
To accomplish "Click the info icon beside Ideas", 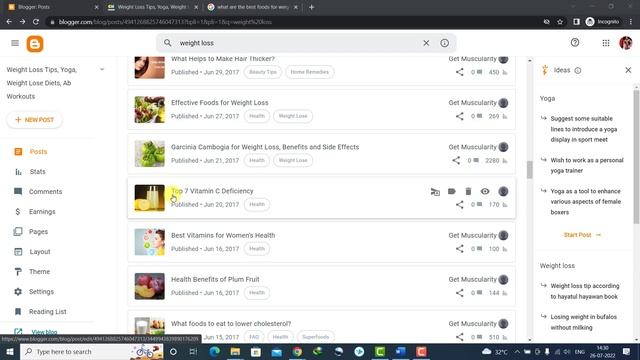I will (578, 71).
